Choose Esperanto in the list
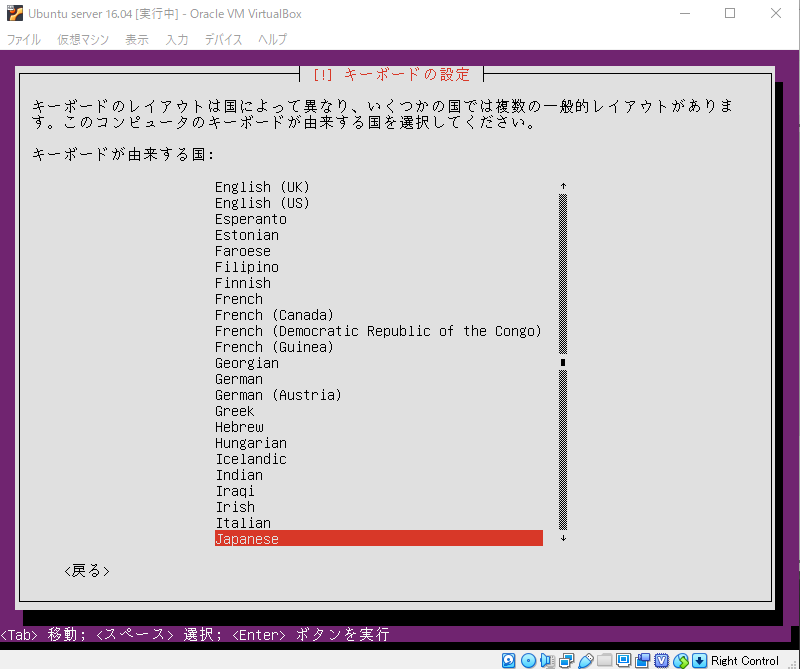800x669 pixels. tap(379, 219)
